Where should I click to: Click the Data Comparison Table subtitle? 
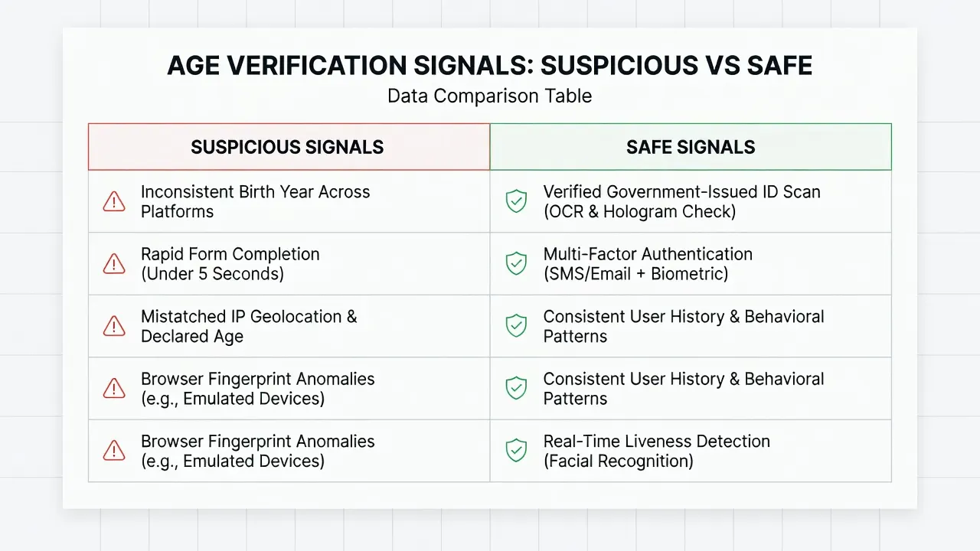pos(490,96)
